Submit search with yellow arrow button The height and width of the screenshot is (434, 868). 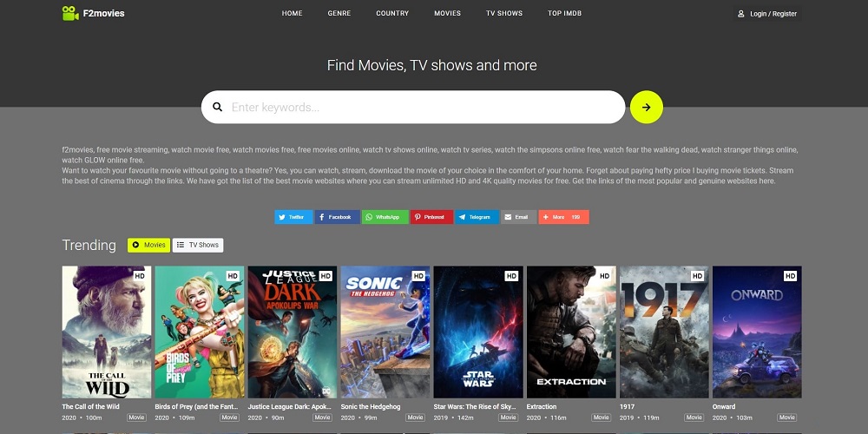tap(646, 107)
